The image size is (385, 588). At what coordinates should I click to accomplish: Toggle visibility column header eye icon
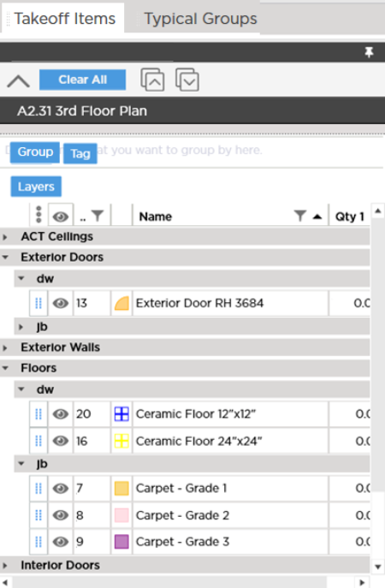[x=61, y=217]
